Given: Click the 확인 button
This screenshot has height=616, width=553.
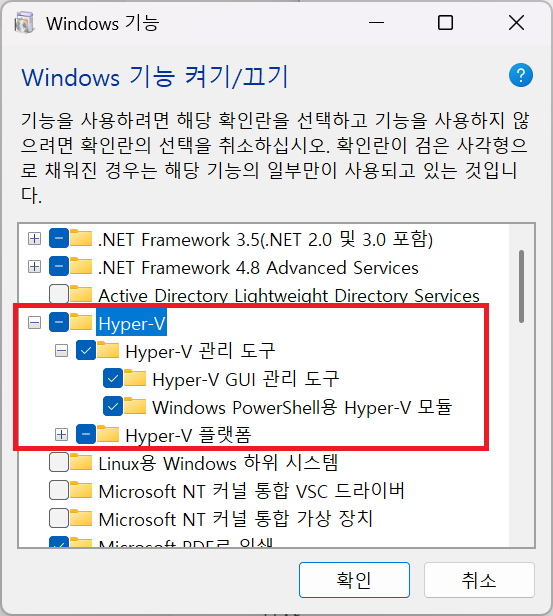Looking at the screenshot, I should 354,579.
